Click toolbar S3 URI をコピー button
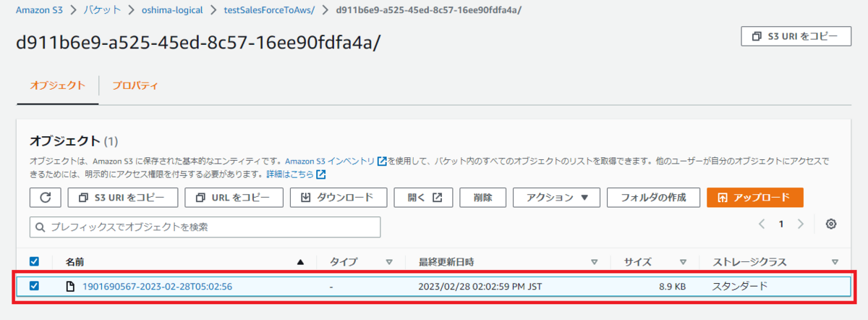The height and width of the screenshot is (320, 868). 122,197
